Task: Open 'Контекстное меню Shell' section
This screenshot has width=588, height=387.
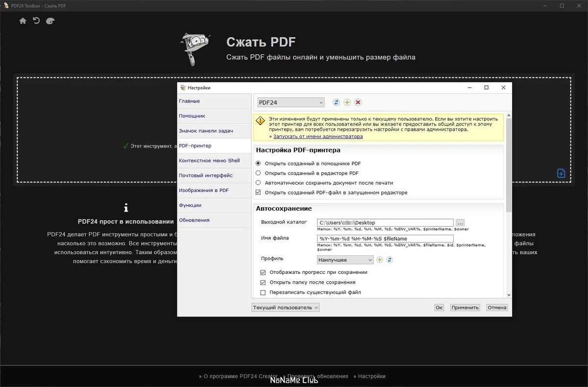Action: [214, 161]
